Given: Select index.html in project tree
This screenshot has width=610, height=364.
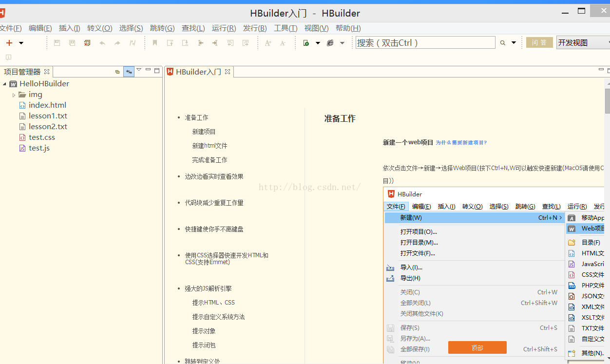Looking at the screenshot, I should [47, 105].
